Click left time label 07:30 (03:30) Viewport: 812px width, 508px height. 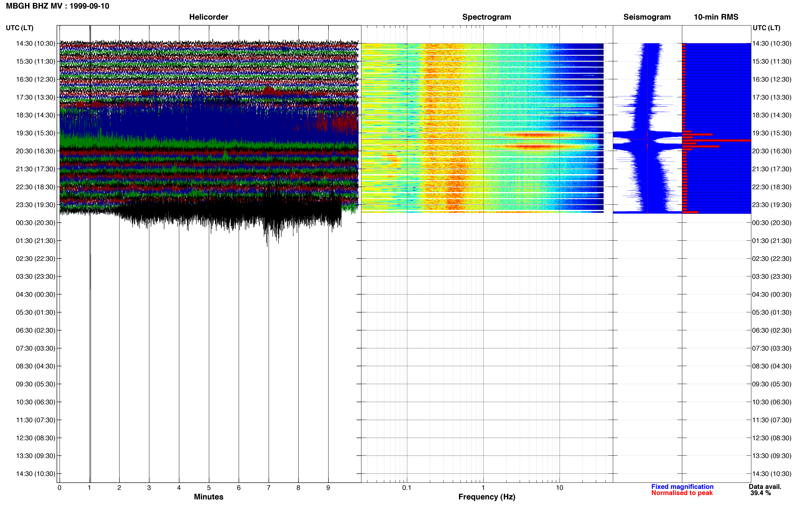[x=36, y=348]
